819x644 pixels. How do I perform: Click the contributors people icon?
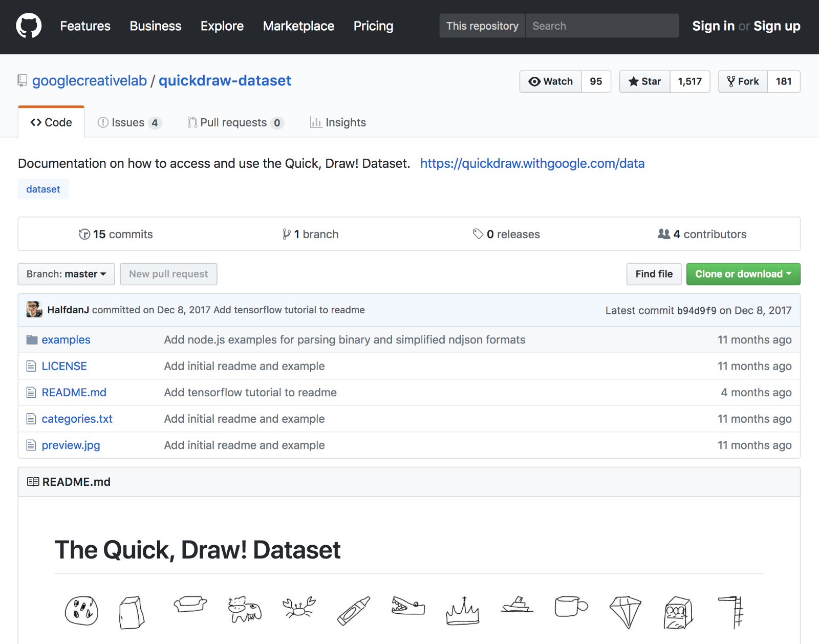664,234
